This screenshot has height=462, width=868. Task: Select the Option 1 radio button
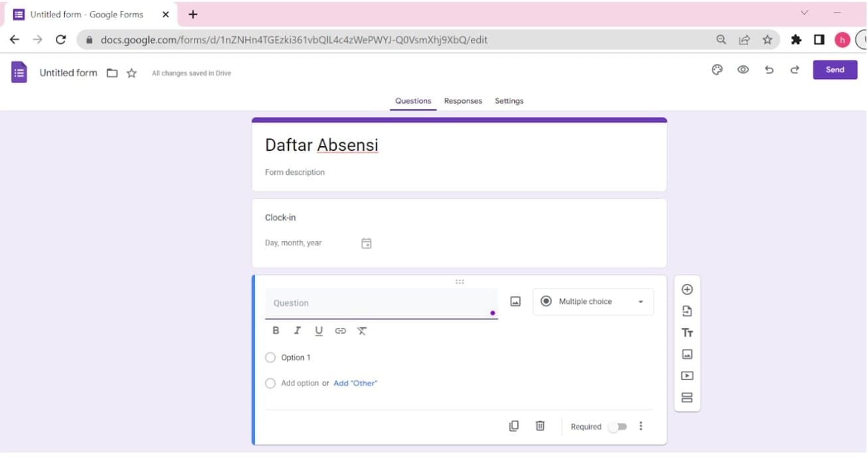270,357
